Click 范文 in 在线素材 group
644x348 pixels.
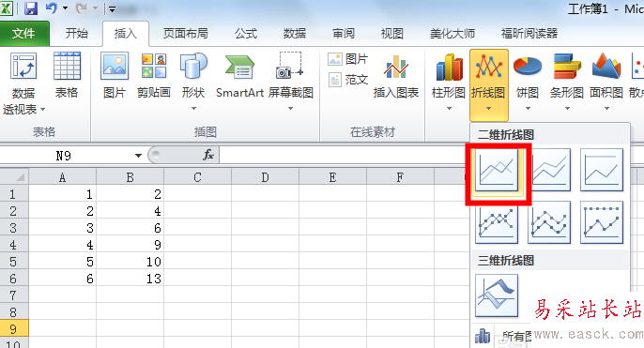click(x=348, y=80)
